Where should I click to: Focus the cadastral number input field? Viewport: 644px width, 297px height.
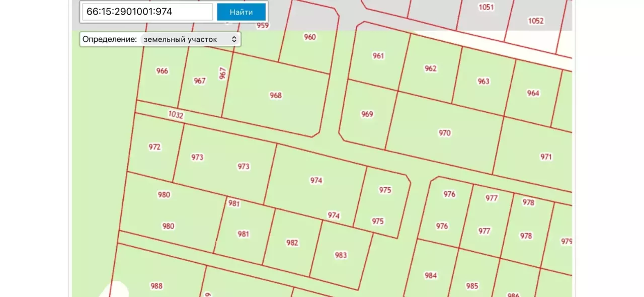[x=148, y=12]
